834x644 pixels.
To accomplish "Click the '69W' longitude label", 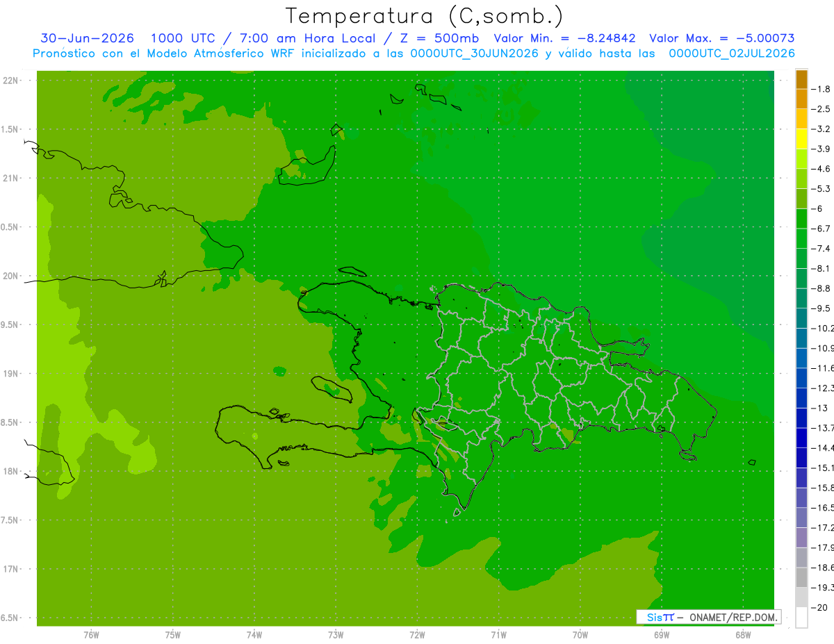I will point(661,634).
